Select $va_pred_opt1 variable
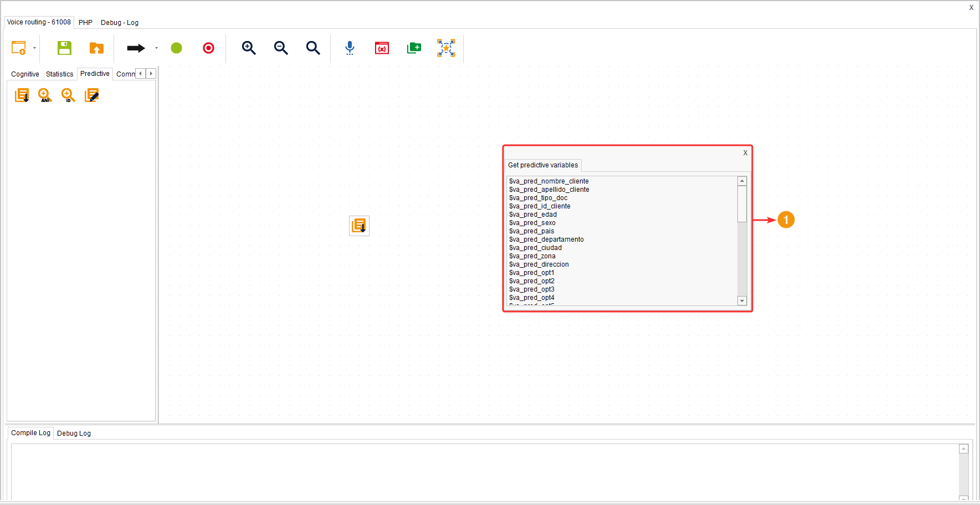The image size is (980, 505). click(x=531, y=273)
